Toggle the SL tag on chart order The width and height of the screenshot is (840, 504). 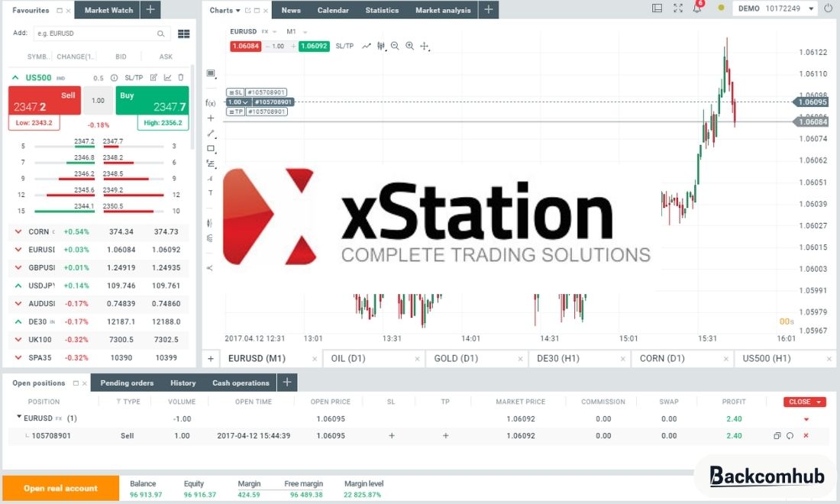coord(235,92)
